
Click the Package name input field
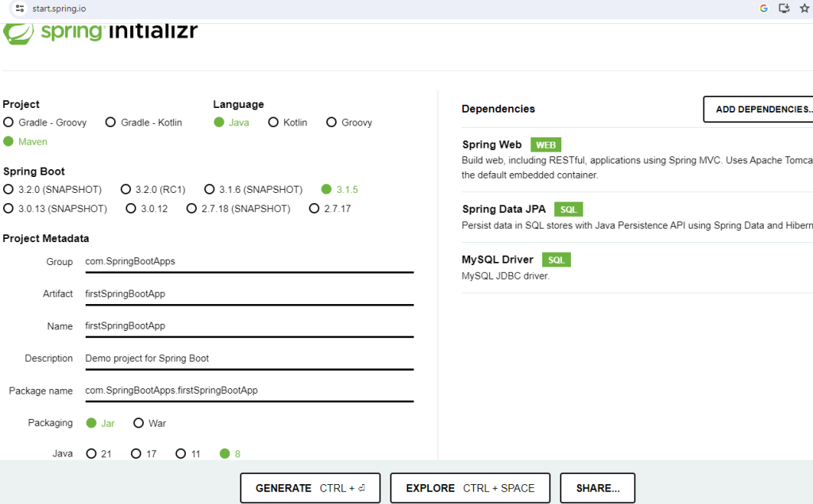click(x=249, y=391)
